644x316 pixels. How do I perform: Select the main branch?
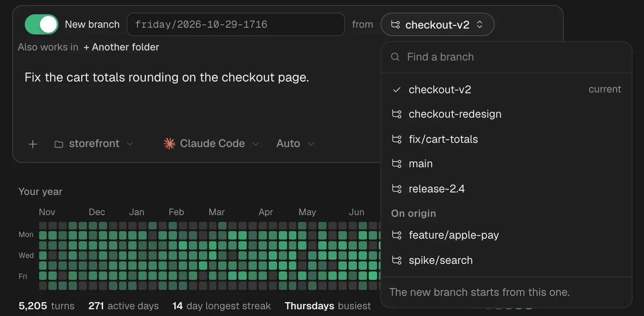[507, 163]
